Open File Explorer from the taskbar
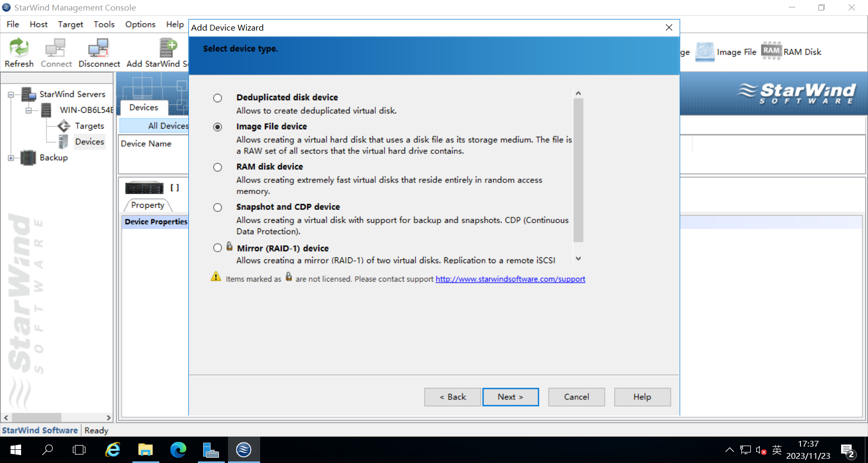 145,450
